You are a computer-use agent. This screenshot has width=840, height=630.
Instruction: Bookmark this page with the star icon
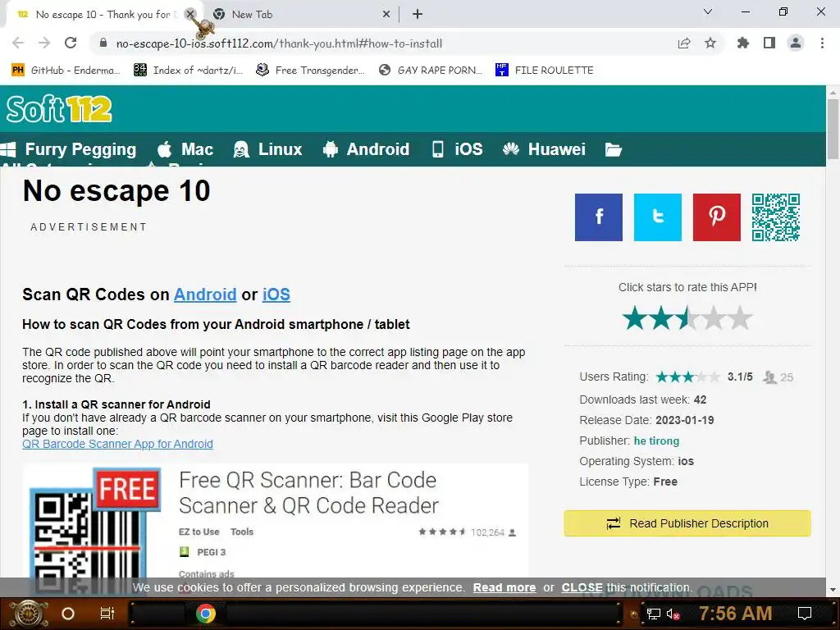pyautogui.click(x=710, y=43)
